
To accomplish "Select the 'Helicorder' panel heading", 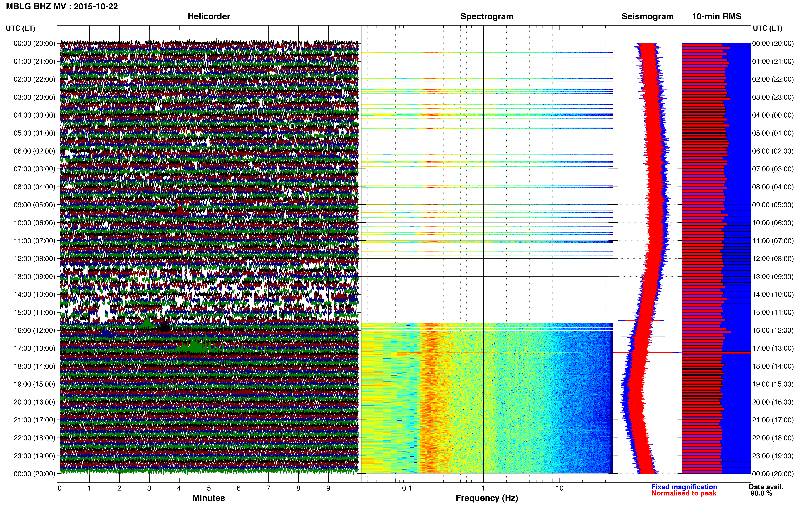I will (209, 16).
